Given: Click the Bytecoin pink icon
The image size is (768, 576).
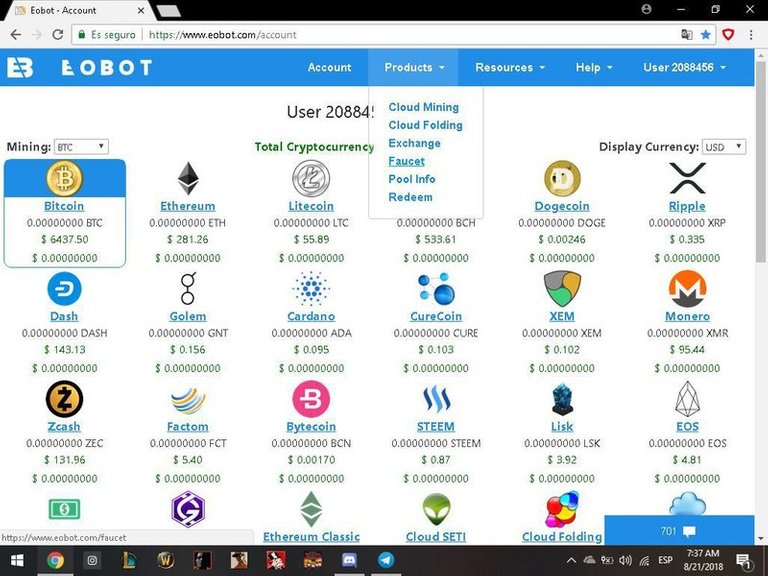Looking at the screenshot, I should pos(311,399).
